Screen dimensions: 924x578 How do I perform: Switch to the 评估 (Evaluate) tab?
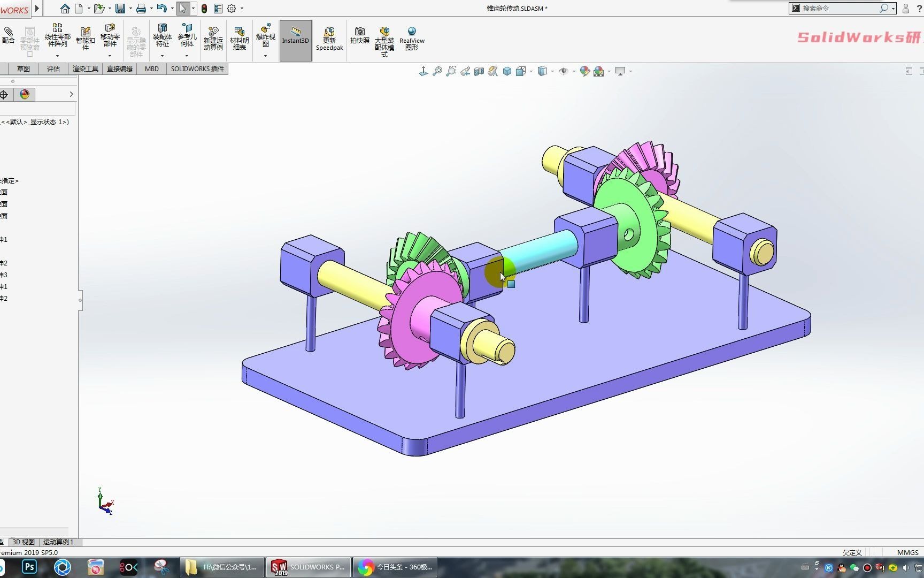[53, 69]
